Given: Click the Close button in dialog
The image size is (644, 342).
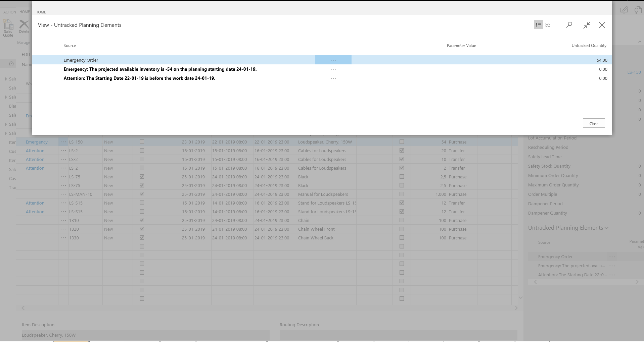Looking at the screenshot, I should click(594, 123).
